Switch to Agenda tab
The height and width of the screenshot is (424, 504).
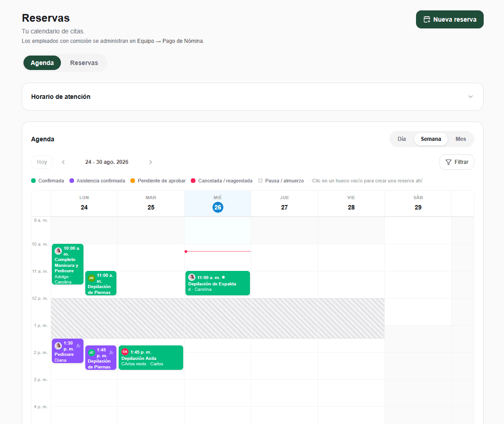point(42,63)
